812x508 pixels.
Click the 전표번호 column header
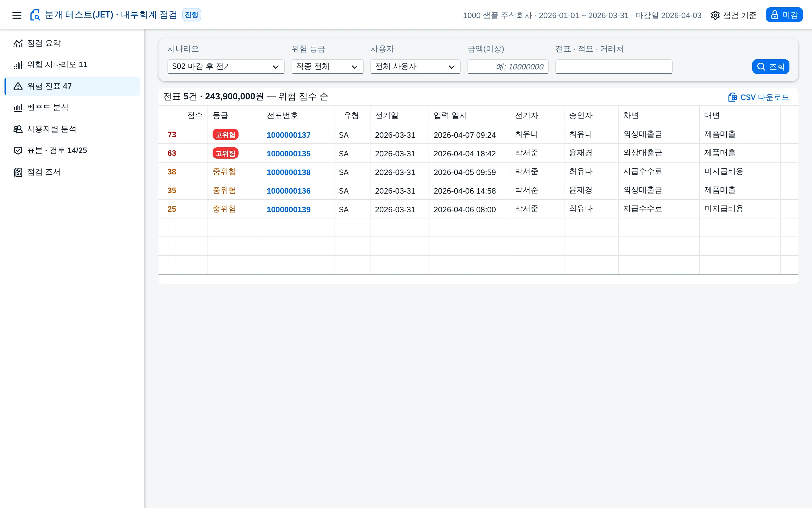pyautogui.click(x=298, y=116)
